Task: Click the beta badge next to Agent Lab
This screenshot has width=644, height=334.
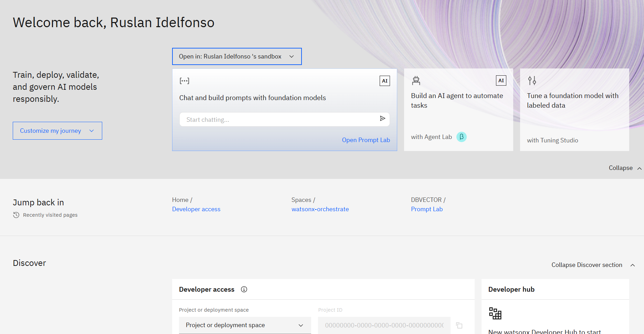Action: coord(462,137)
